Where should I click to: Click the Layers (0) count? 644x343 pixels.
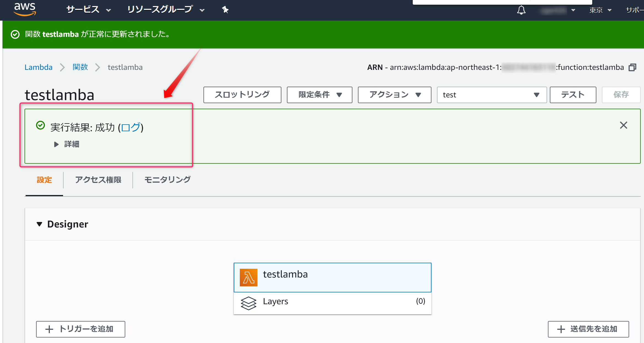(420, 301)
